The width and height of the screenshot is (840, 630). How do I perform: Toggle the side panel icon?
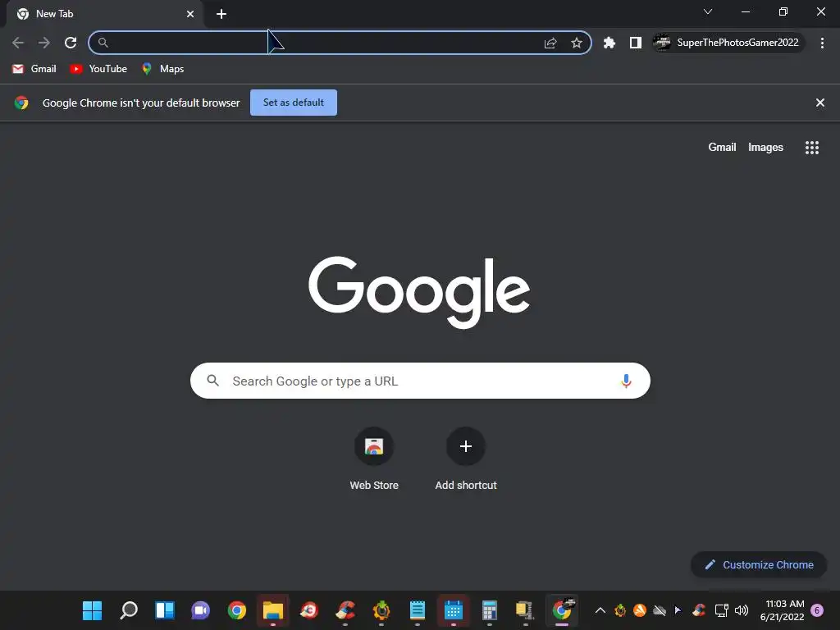point(636,43)
